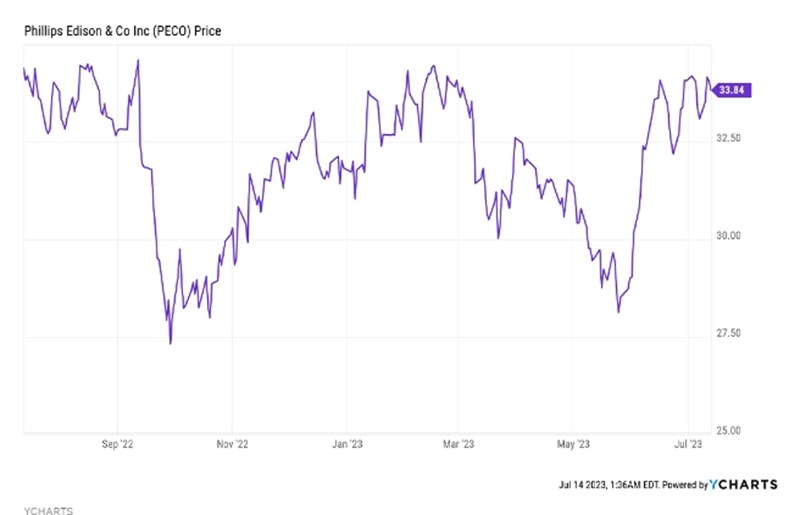Click the price trough in late May 2023
The image size is (800, 515).
point(618,312)
